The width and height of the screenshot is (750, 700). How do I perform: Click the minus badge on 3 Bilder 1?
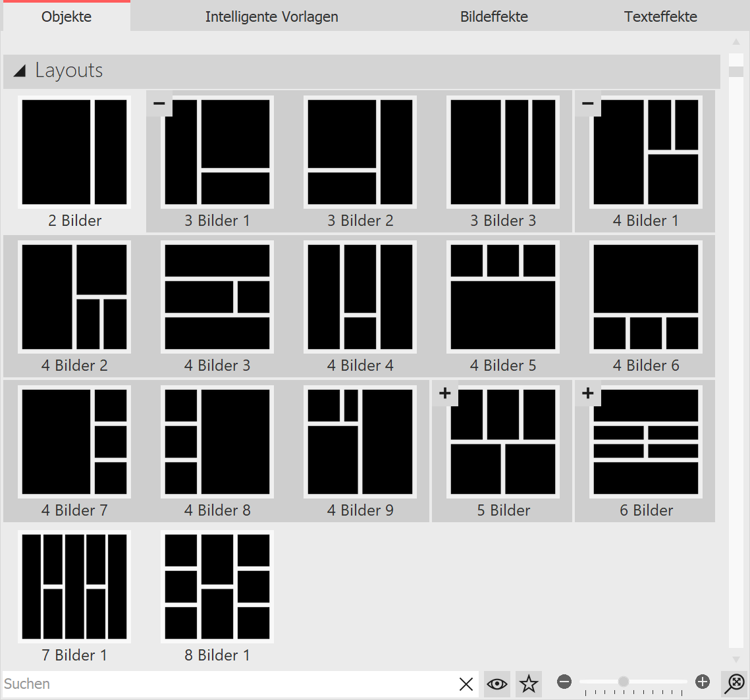click(159, 103)
